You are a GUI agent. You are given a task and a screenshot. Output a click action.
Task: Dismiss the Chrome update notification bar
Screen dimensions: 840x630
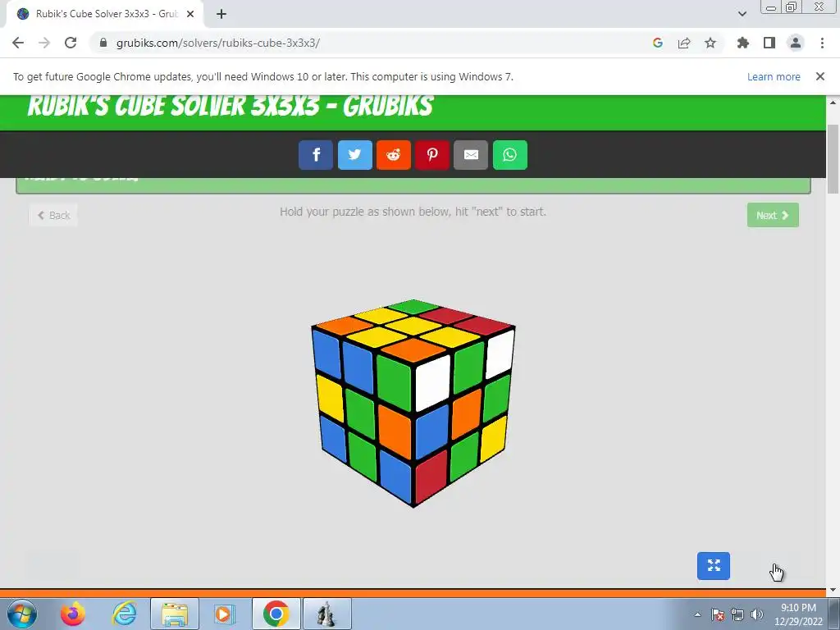pyautogui.click(x=819, y=76)
